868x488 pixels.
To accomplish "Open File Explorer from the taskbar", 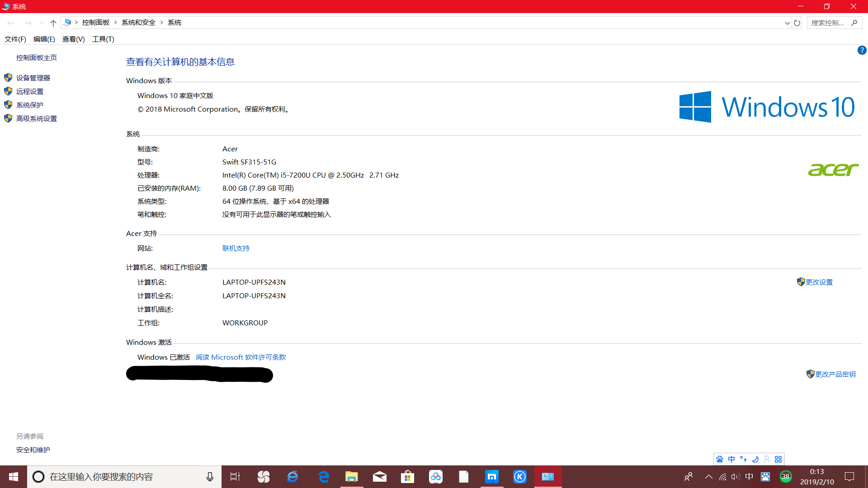I will pyautogui.click(x=352, y=477).
